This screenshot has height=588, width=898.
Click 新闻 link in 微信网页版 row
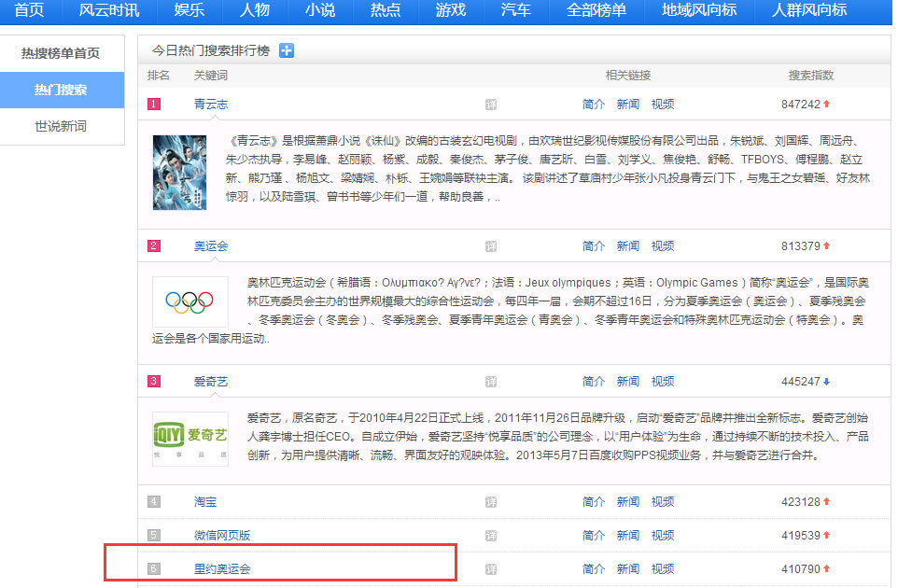coord(627,536)
